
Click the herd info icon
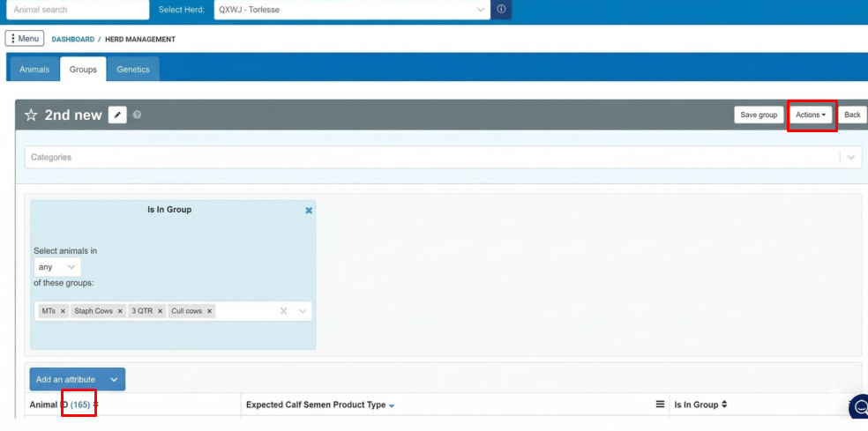click(501, 10)
